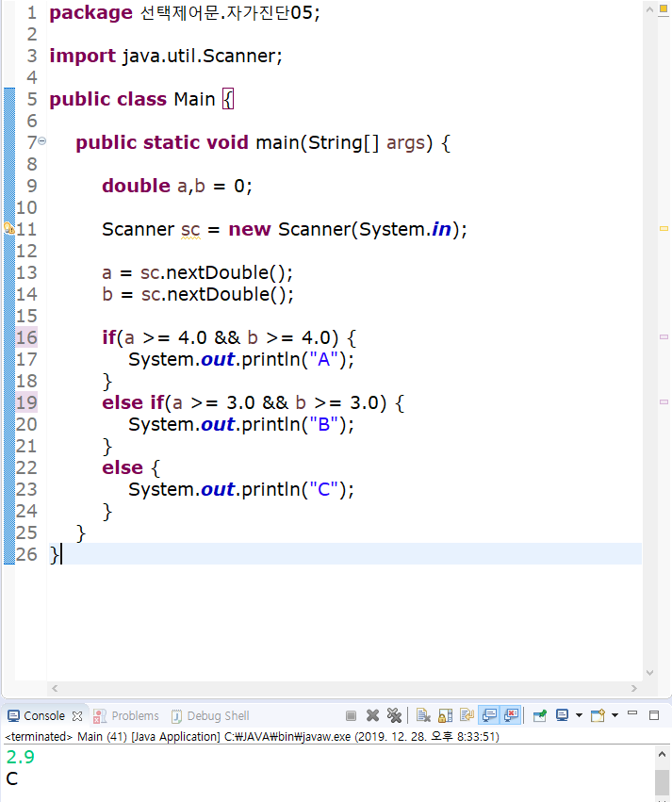Open Display Selected Console dropdown arrow

pos(579,715)
